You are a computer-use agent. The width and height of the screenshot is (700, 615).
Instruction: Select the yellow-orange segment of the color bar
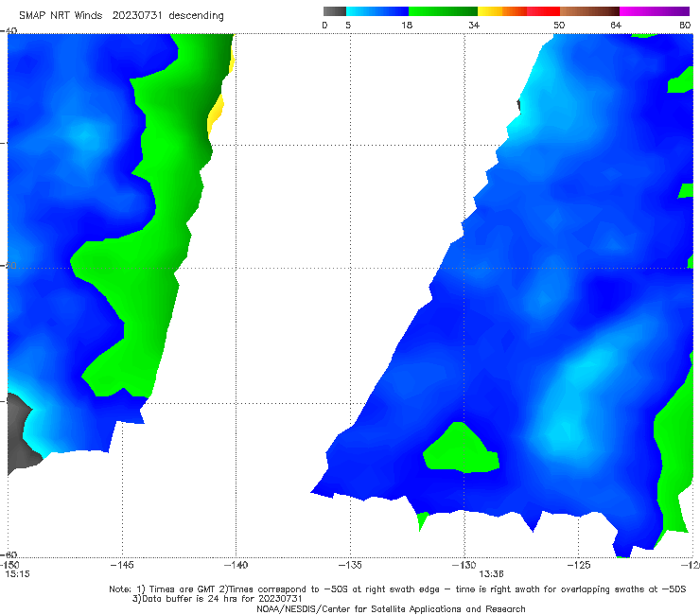tap(502, 11)
